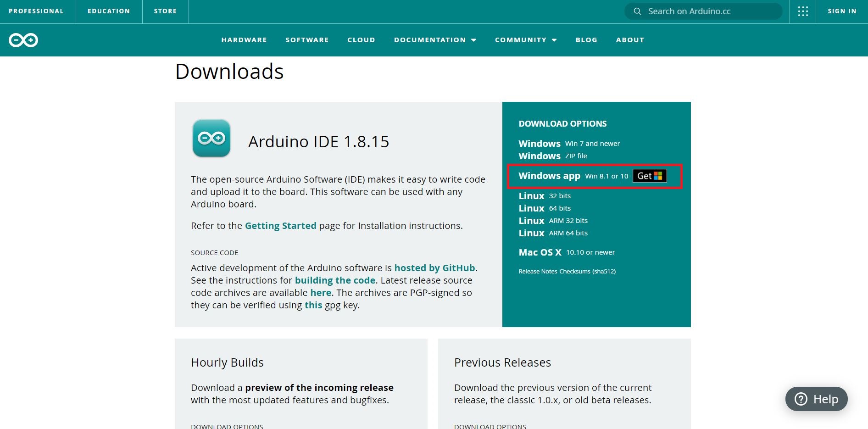Click the Downloads page heading

pos(229,72)
